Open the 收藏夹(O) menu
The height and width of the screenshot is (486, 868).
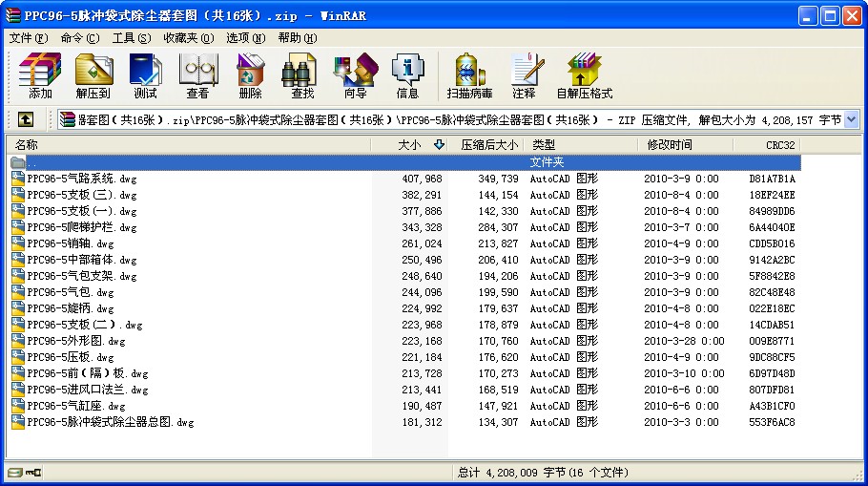coord(188,37)
